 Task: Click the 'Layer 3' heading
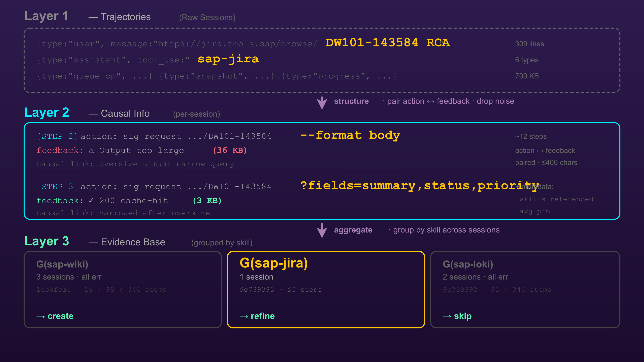47,241
